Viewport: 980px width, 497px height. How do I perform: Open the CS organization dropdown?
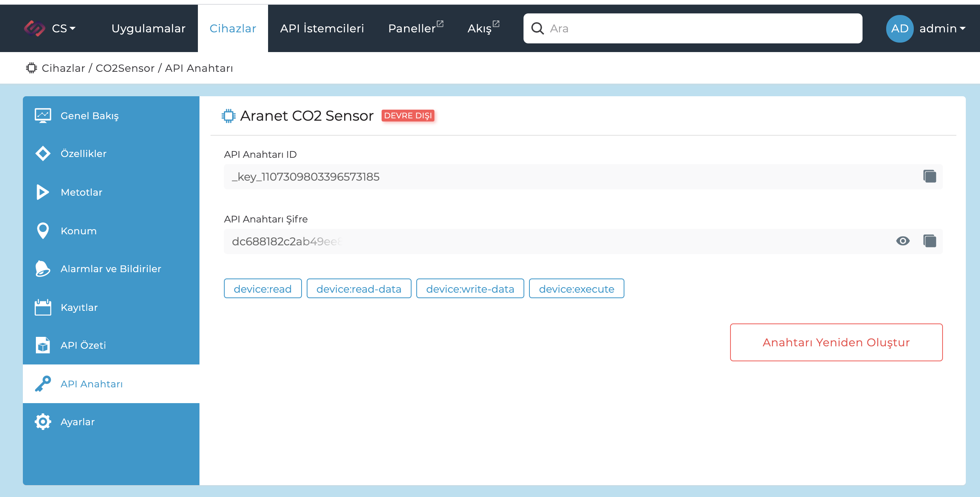coord(63,28)
